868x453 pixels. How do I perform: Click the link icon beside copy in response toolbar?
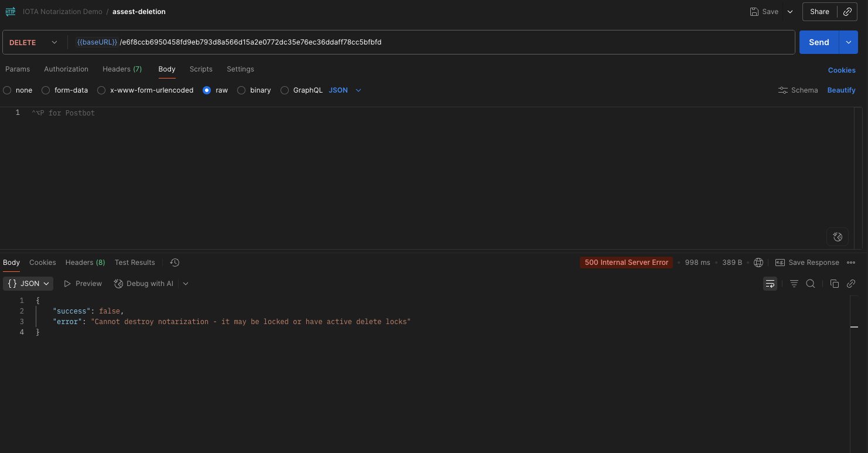tap(850, 283)
